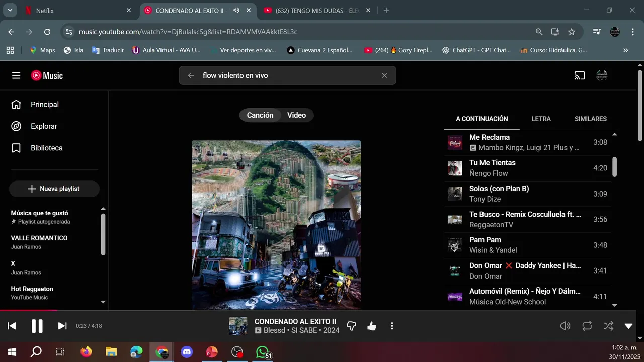Open Chrome media control icon
The image size is (644, 362).
tap(597, 32)
